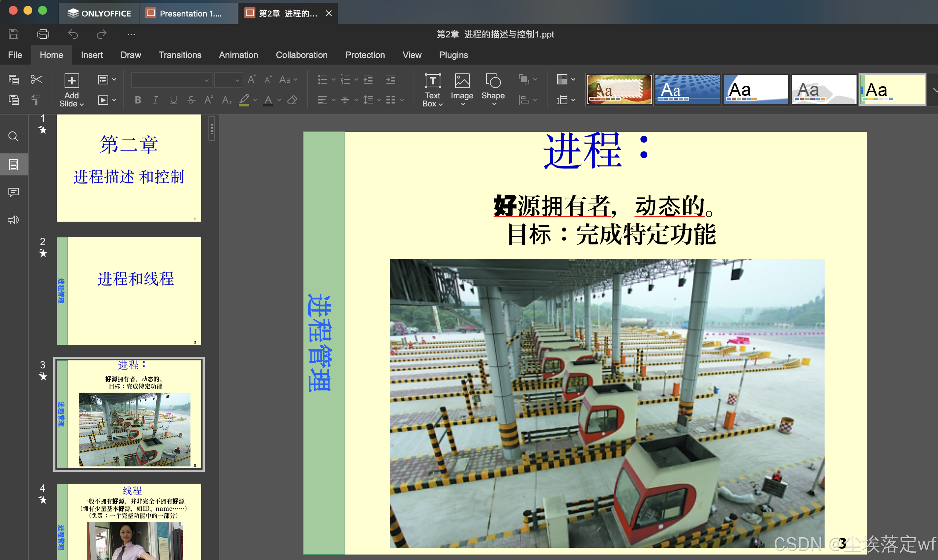Expand the Add Slide dropdown arrow
Image resolution: width=938 pixels, height=560 pixels.
[x=81, y=104]
